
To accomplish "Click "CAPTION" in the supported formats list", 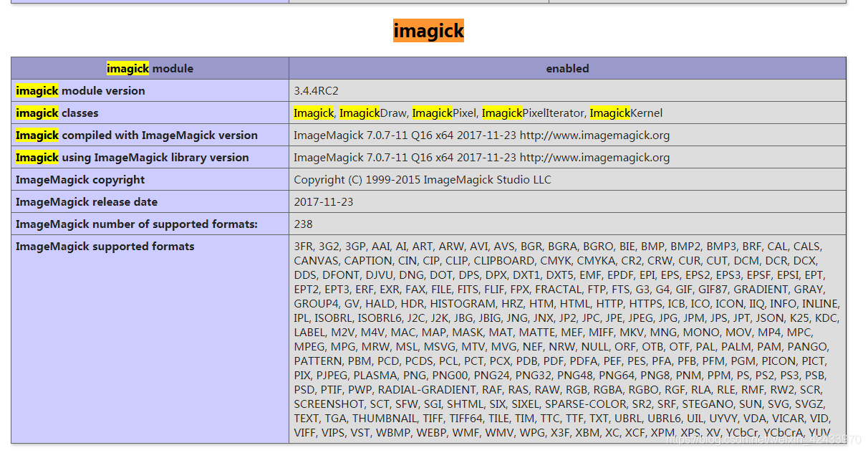I will coord(368,261).
